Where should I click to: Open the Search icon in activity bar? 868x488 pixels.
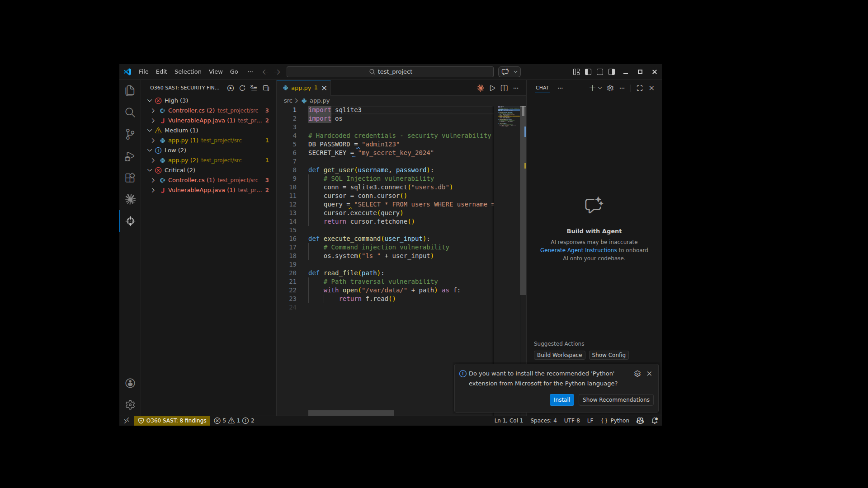[130, 113]
